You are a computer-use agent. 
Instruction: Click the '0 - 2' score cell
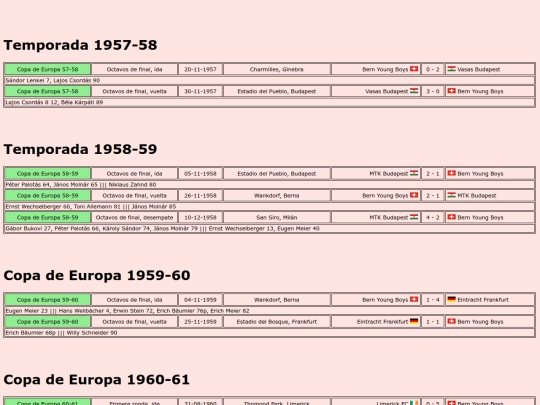[433, 69]
